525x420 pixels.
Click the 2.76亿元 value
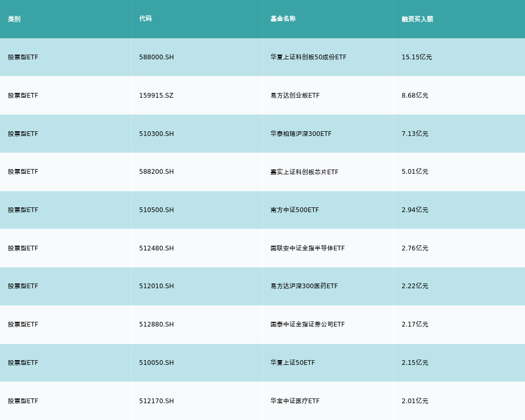[415, 248]
